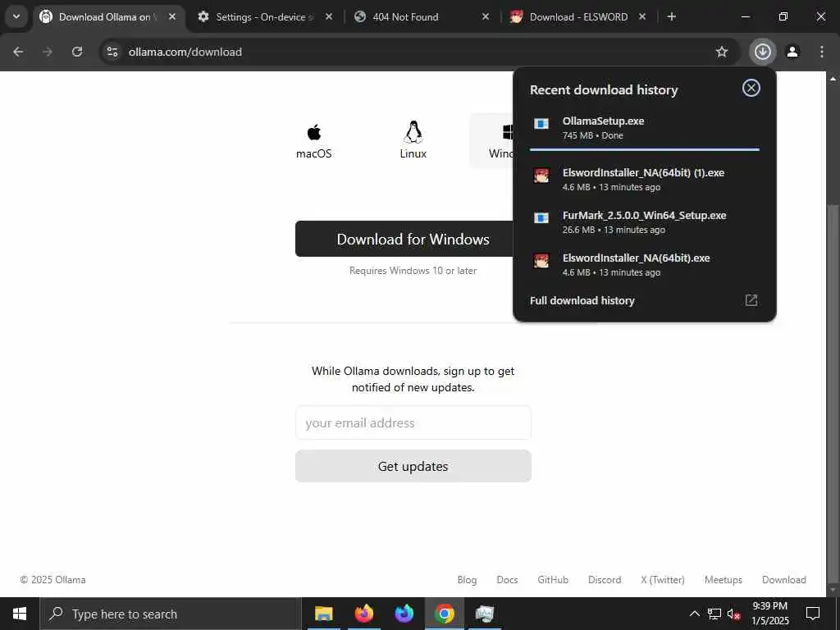
Task: Open the Blog footer link
Action: 467,580
